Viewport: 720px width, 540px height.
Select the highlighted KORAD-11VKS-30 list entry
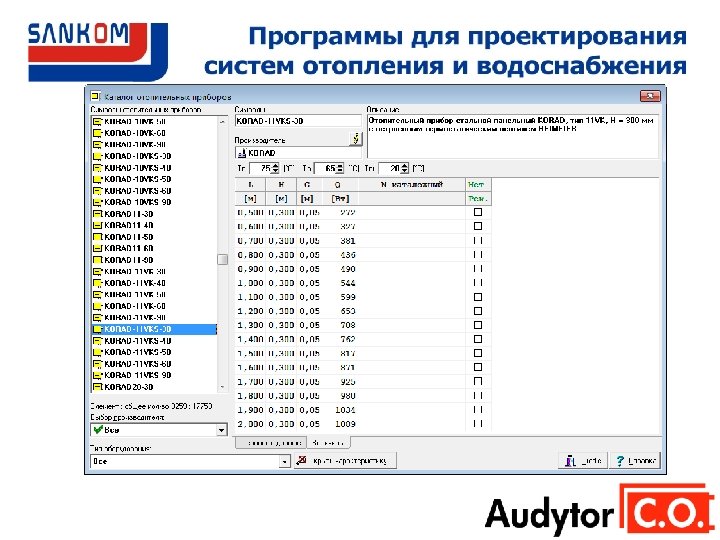pyautogui.click(x=154, y=329)
